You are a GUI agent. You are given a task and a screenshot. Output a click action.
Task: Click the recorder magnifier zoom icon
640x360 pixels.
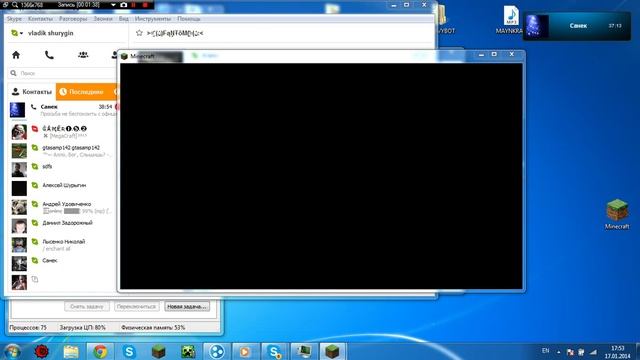[x=15, y=5]
